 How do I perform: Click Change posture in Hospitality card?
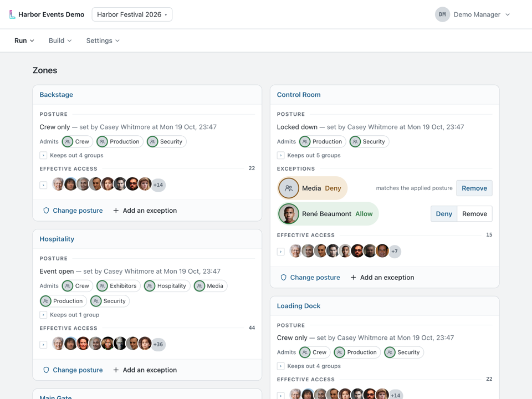coord(73,370)
